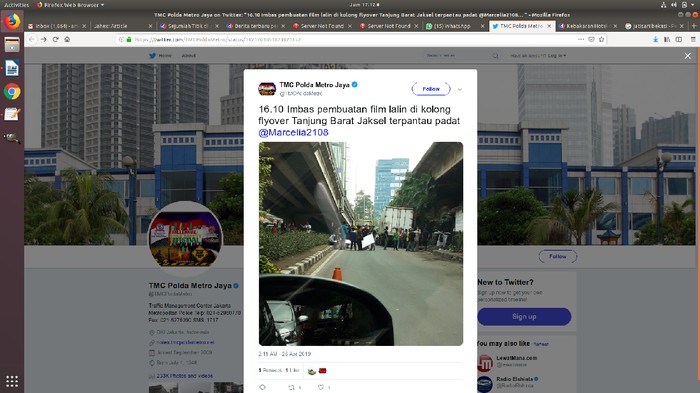Open the Show Applications grid in dock

coord(12,381)
